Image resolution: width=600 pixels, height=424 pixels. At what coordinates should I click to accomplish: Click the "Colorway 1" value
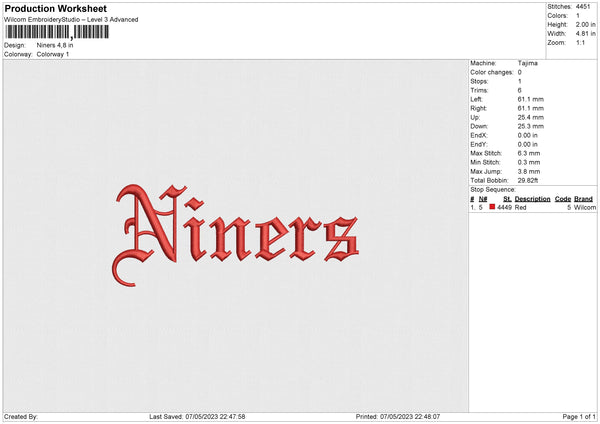[53, 54]
